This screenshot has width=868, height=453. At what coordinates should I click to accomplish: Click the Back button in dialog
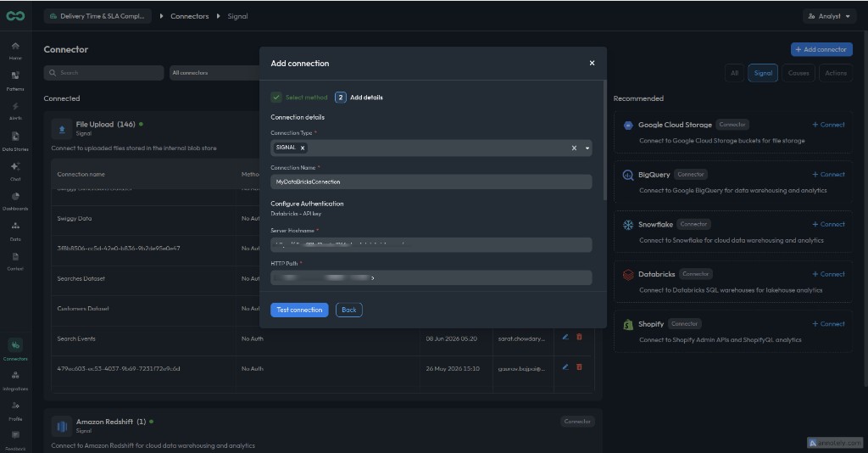pos(348,310)
